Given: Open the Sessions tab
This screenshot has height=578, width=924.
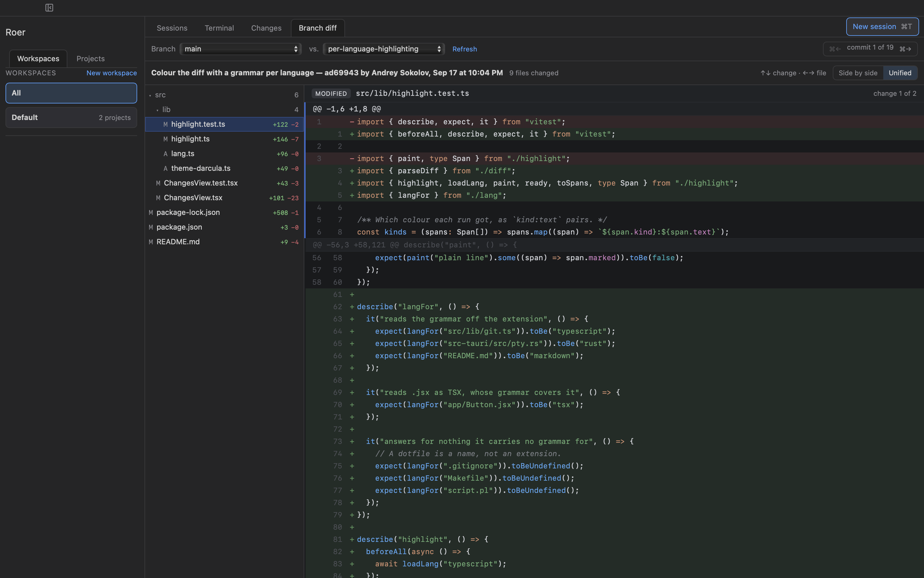Looking at the screenshot, I should (172, 28).
